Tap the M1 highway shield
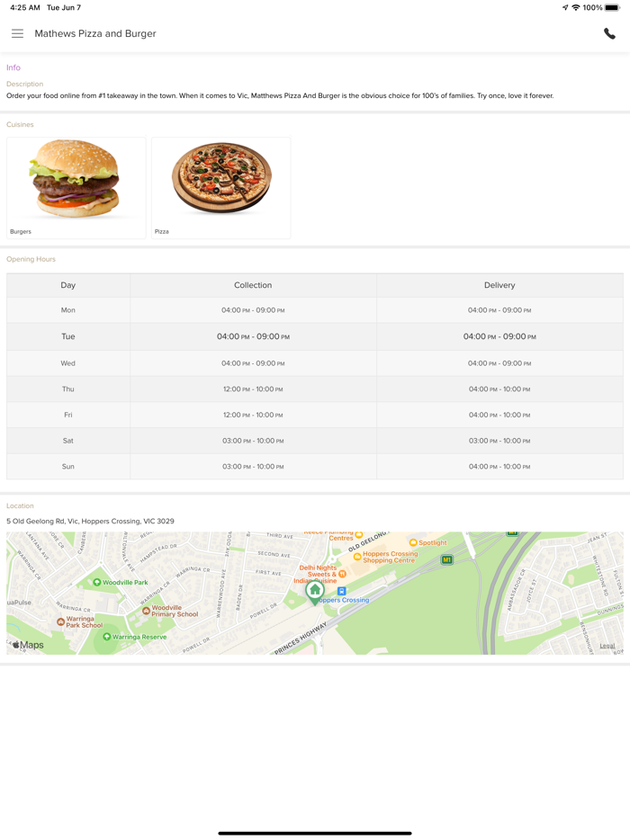Image resolution: width=630 pixels, height=840 pixels. pos(446,559)
